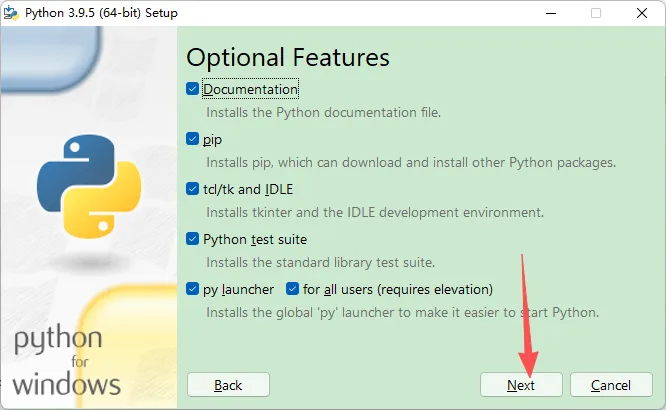Image resolution: width=666 pixels, height=410 pixels.
Task: Uncheck the Documentation checkbox
Action: [x=192, y=89]
